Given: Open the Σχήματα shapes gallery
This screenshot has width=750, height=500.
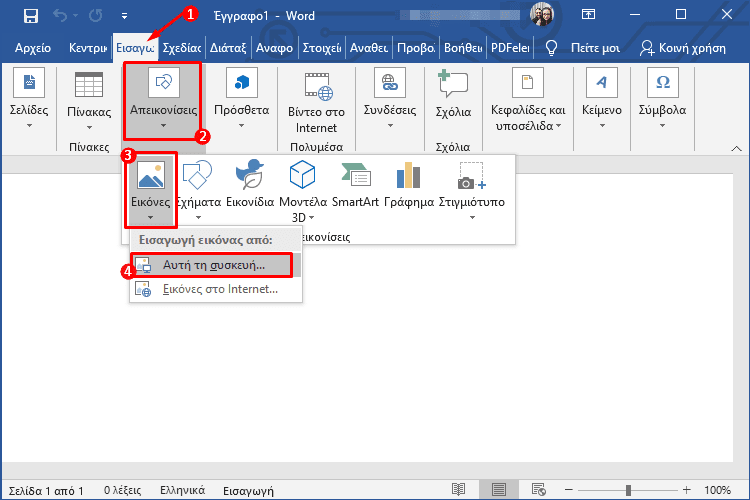Looking at the screenshot, I should click(x=198, y=190).
